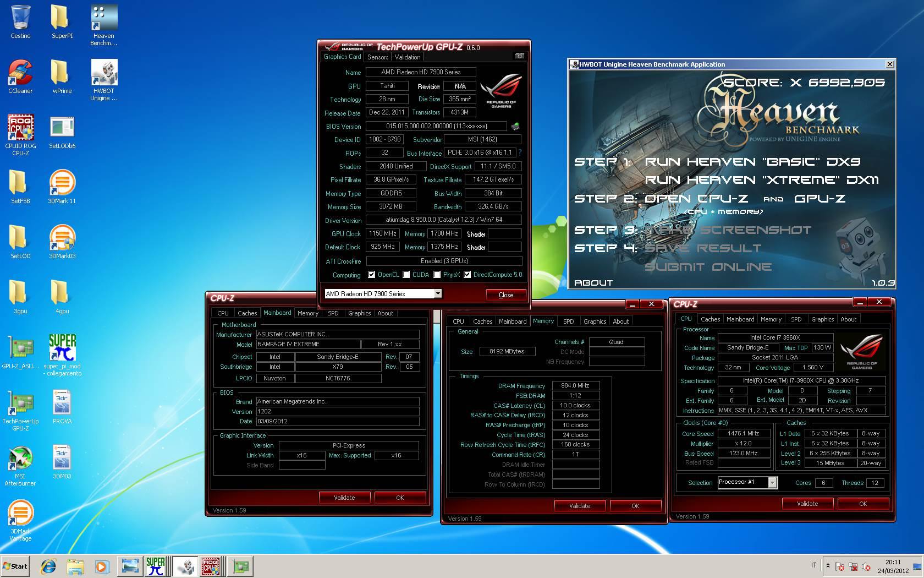
Task: Toggle the CUDA checkbox
Action: 406,275
